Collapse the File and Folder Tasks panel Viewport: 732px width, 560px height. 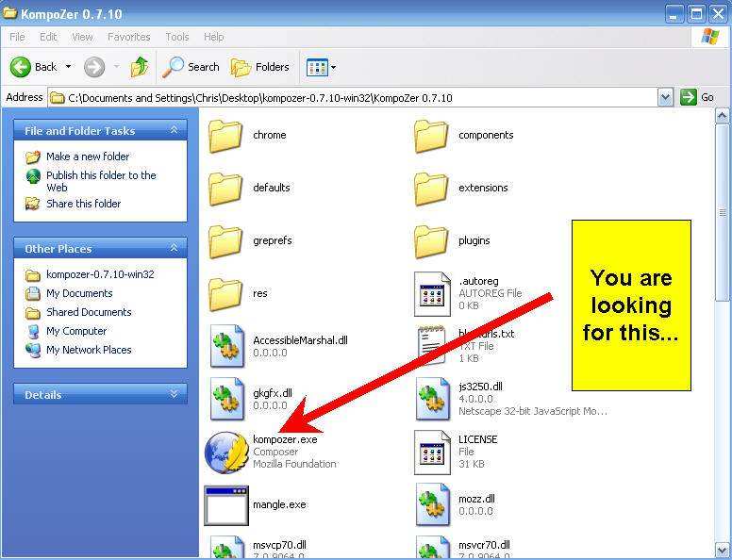pos(174,131)
